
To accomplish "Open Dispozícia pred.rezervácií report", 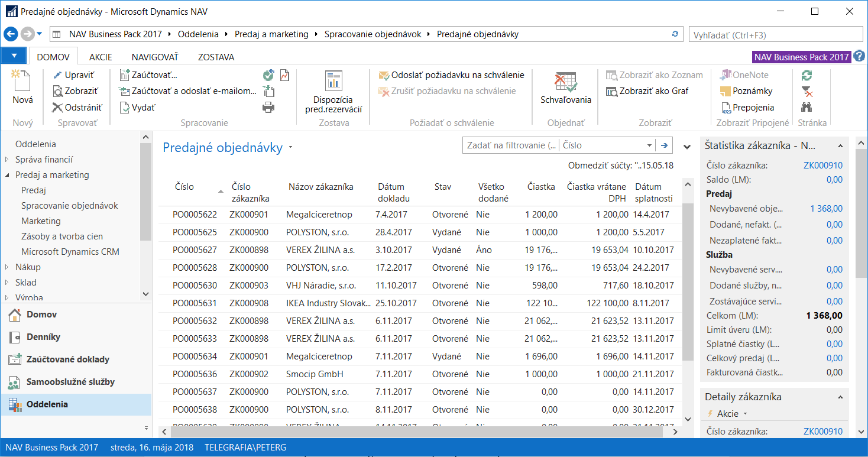I will (x=333, y=92).
